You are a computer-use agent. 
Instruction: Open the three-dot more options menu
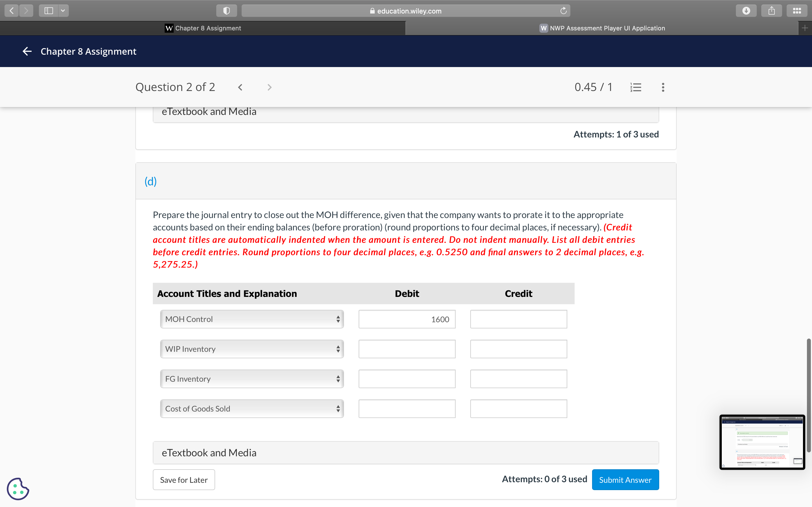[x=663, y=88]
